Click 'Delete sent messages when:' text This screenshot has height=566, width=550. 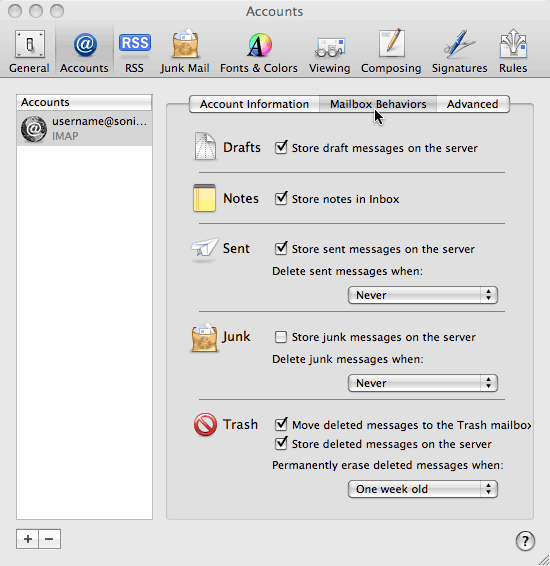click(x=347, y=271)
